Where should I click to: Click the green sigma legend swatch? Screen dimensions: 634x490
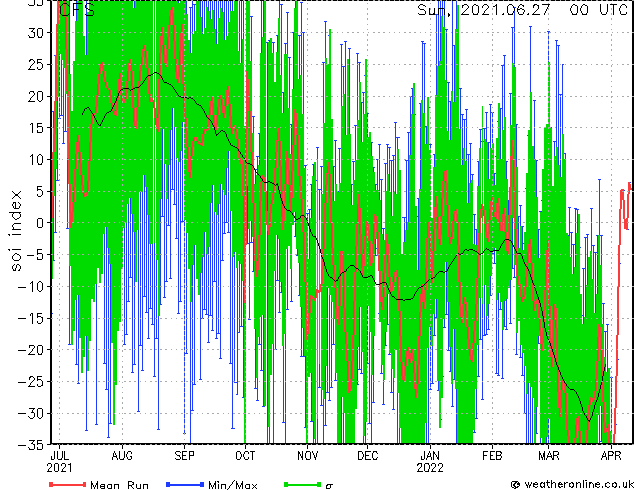click(x=302, y=484)
